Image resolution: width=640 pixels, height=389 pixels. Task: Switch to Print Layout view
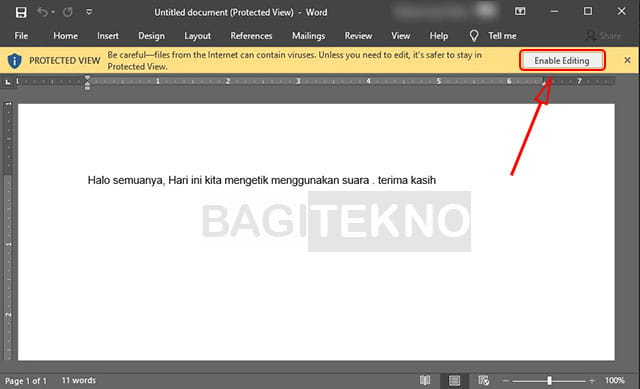point(454,380)
